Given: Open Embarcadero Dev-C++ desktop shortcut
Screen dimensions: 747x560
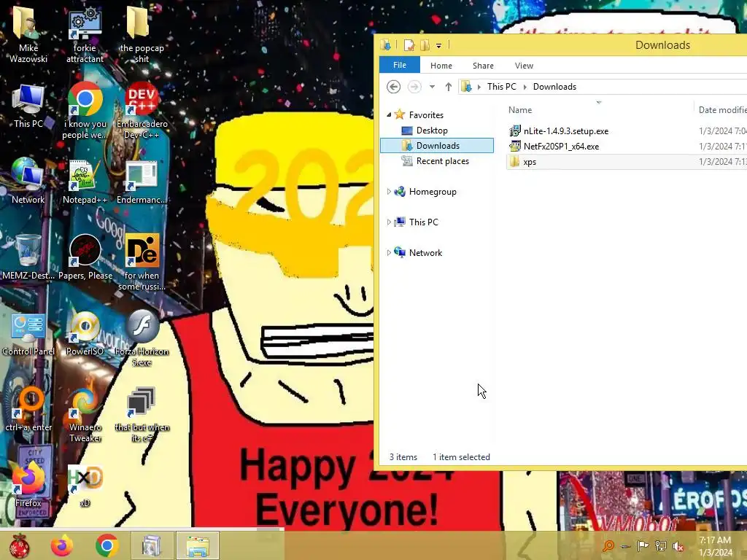Looking at the screenshot, I should coord(142,111).
